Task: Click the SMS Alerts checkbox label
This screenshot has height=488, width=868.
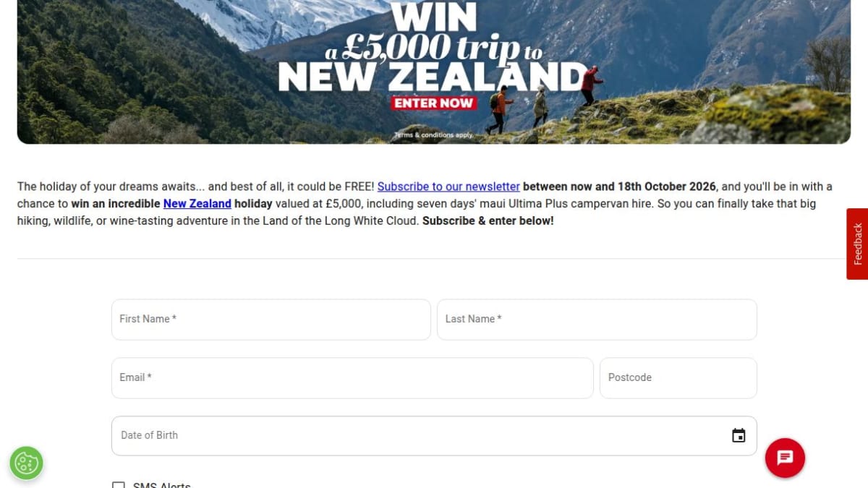Action: coord(162,485)
